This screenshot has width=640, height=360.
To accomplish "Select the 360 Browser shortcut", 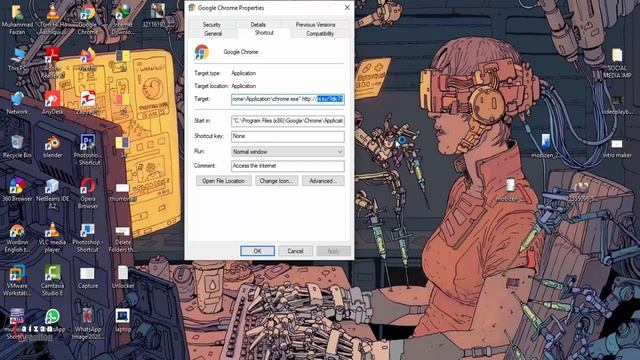I will point(17,189).
